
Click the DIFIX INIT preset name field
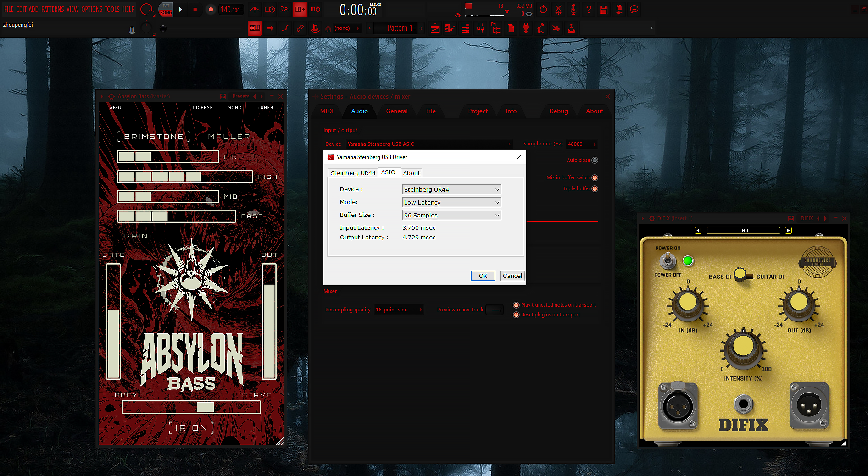click(743, 231)
